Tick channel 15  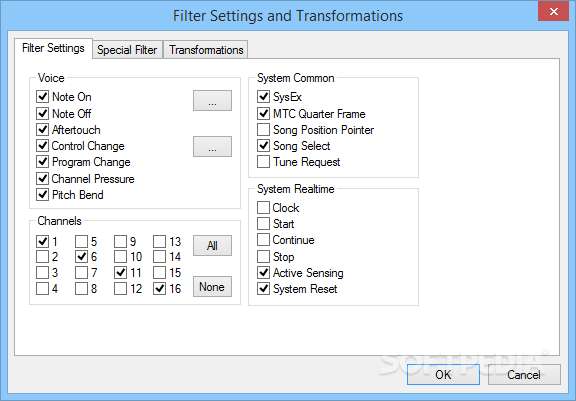point(159,273)
